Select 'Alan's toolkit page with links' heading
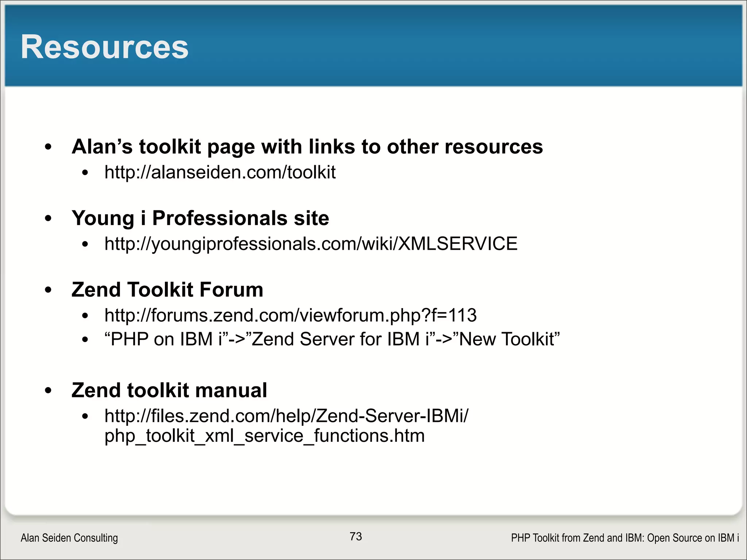This screenshot has width=747, height=560. [307, 147]
